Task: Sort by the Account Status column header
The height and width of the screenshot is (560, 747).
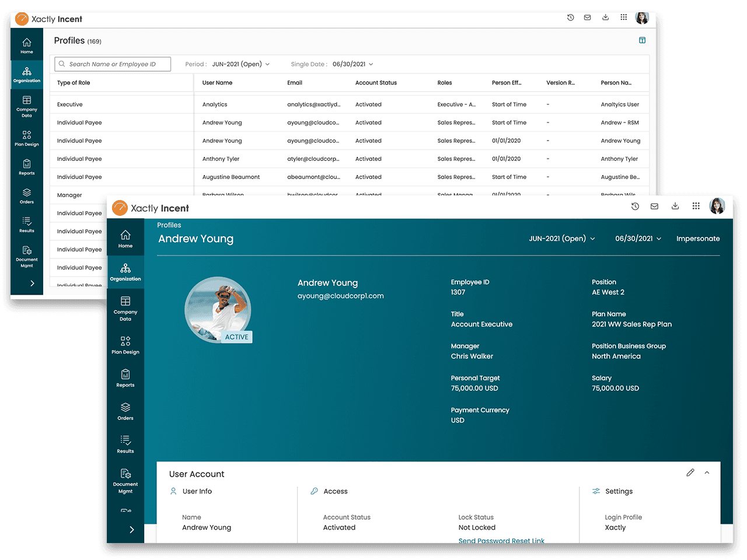Action: point(376,83)
